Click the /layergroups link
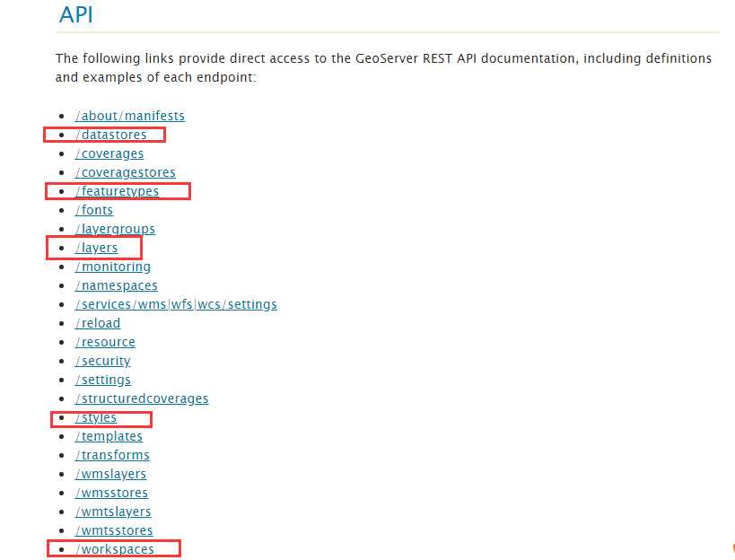The image size is (735, 560). pos(115,229)
